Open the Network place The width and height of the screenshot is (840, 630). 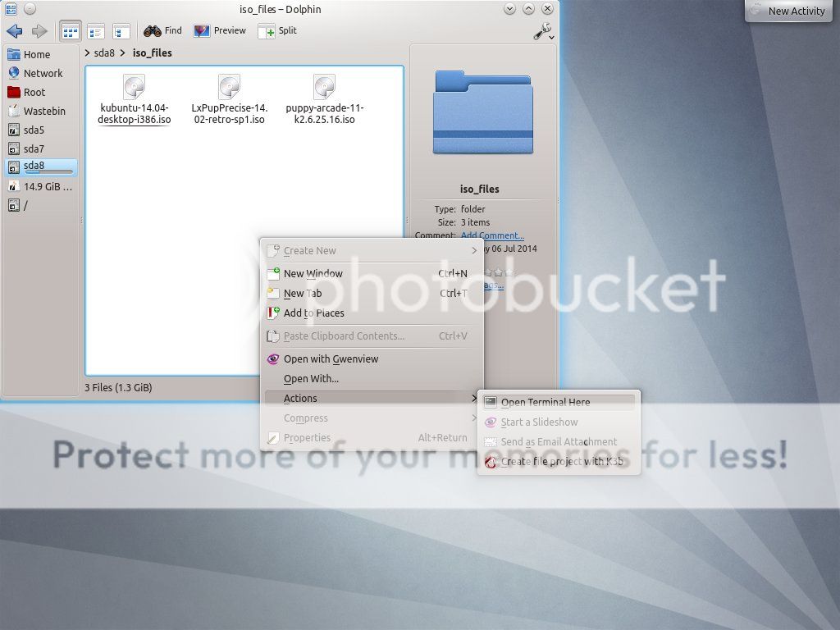pyautogui.click(x=41, y=73)
